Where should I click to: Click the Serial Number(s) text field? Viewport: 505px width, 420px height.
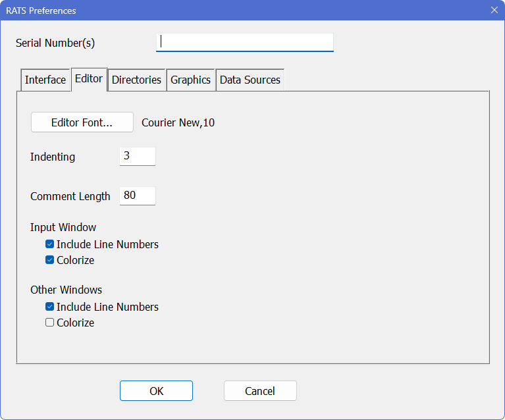point(244,43)
